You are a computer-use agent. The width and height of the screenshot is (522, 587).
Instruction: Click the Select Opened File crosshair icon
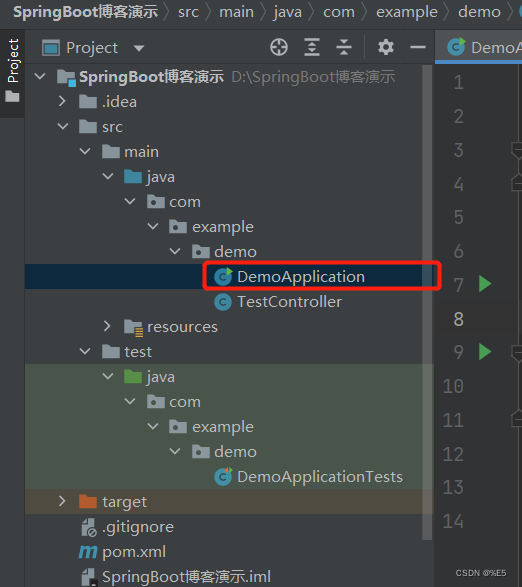point(279,48)
